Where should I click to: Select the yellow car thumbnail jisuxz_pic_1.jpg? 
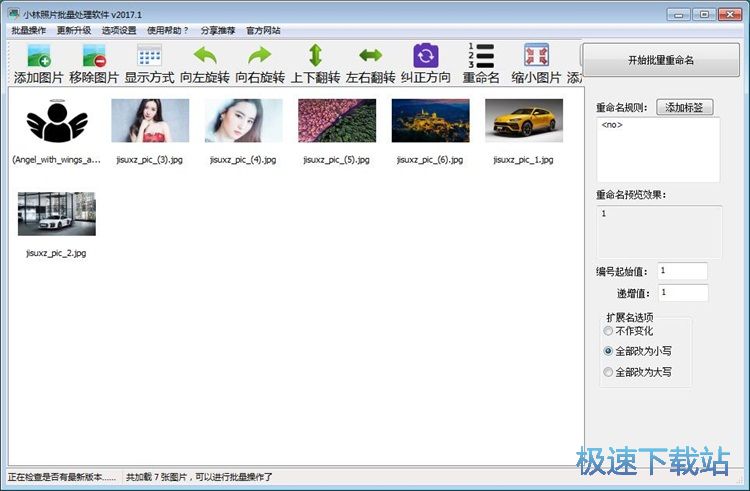click(516, 121)
